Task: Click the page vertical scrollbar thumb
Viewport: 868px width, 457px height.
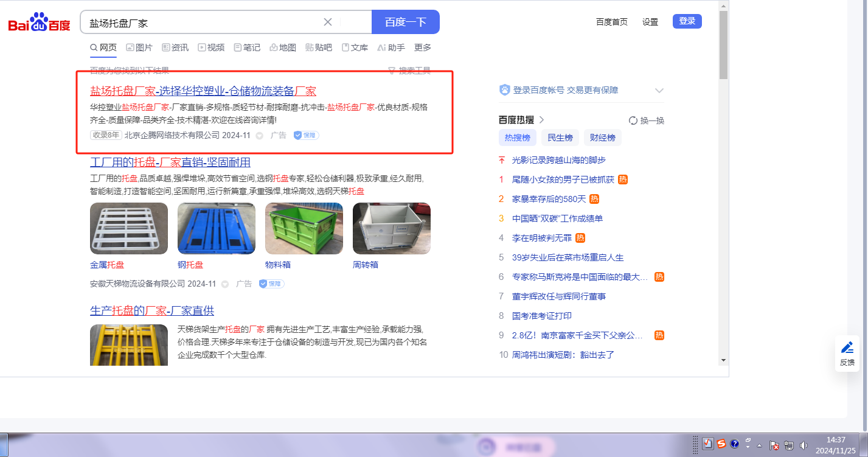Action: [723, 45]
